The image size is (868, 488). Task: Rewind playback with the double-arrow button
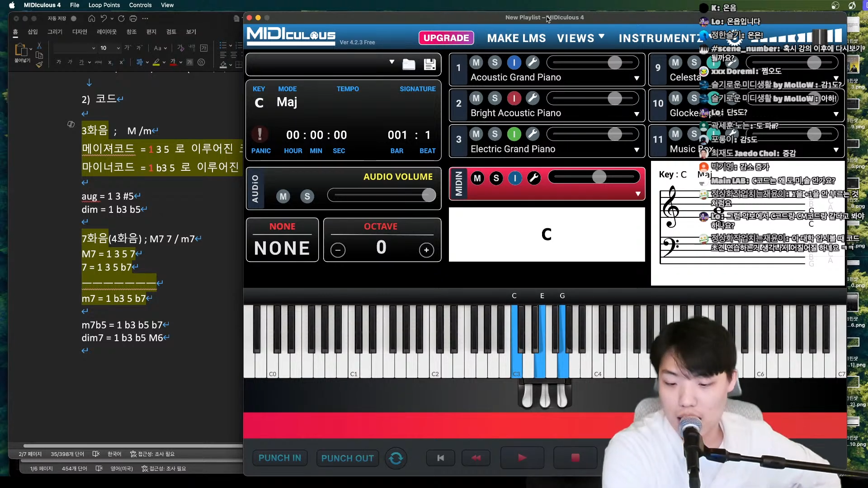[476, 458]
